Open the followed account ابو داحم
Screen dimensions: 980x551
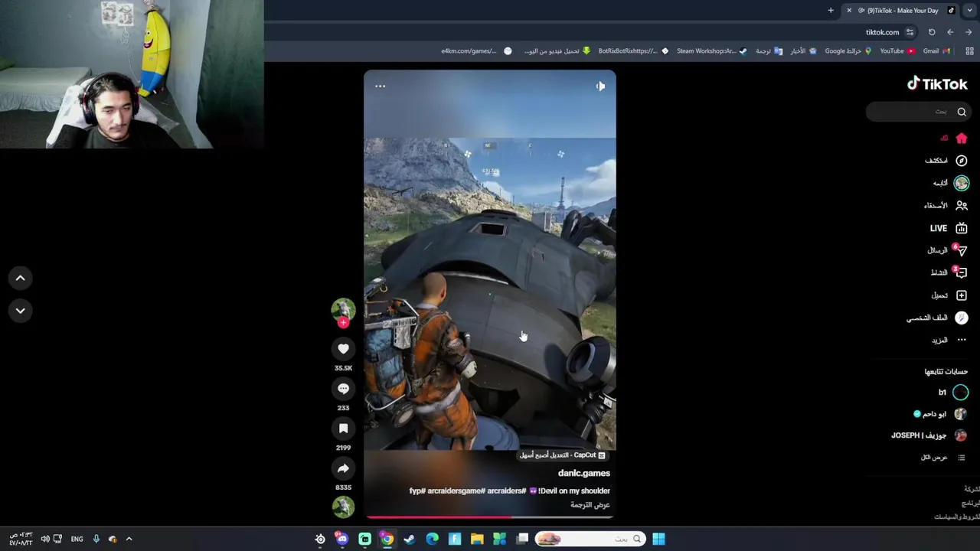[x=940, y=414]
